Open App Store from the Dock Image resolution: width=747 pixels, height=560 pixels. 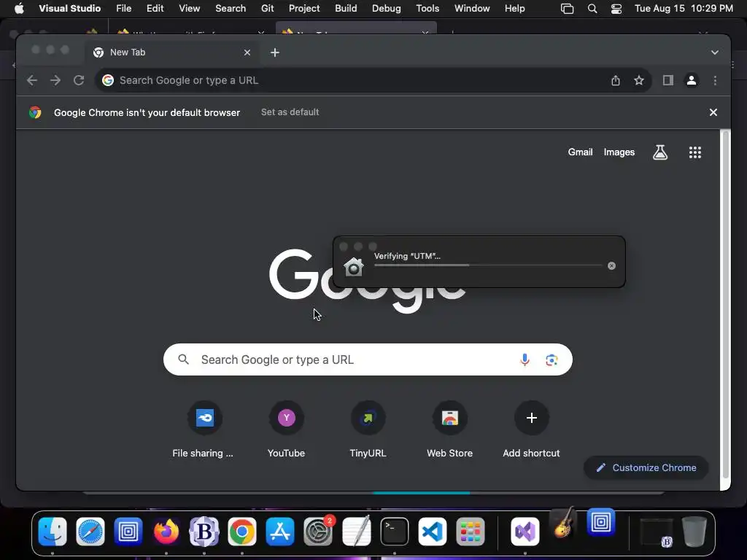[x=280, y=532]
